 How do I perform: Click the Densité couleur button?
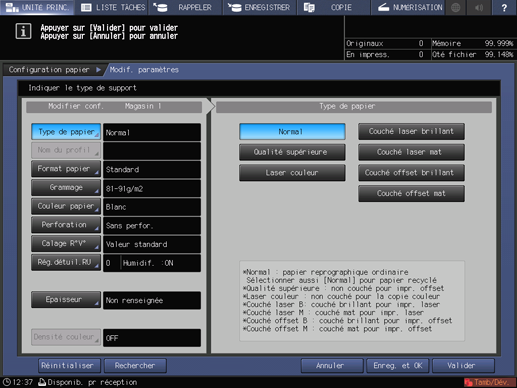66,337
